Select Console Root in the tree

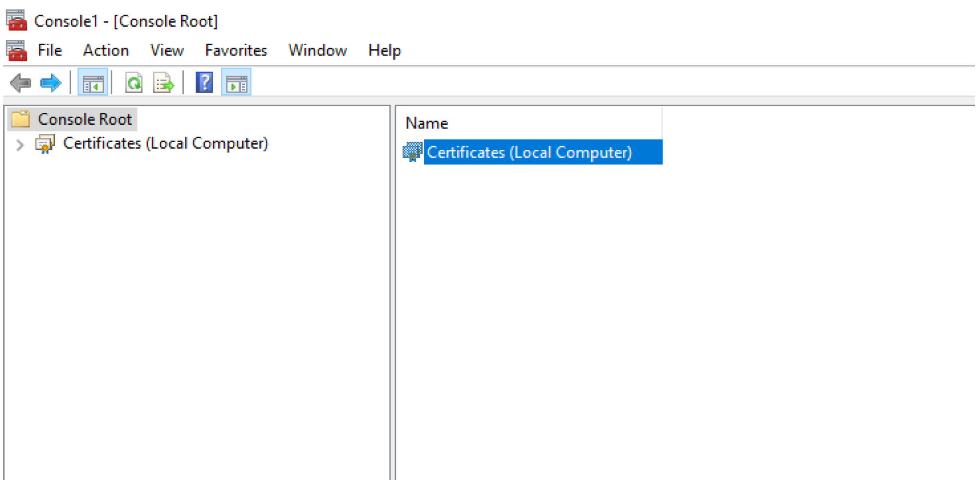click(x=85, y=119)
